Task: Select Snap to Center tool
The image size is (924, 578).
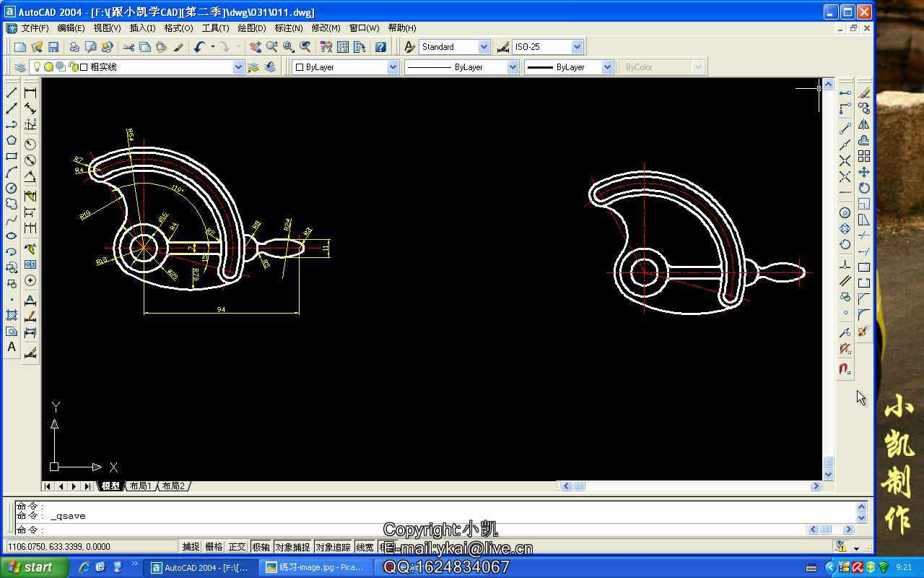Action: coord(845,212)
